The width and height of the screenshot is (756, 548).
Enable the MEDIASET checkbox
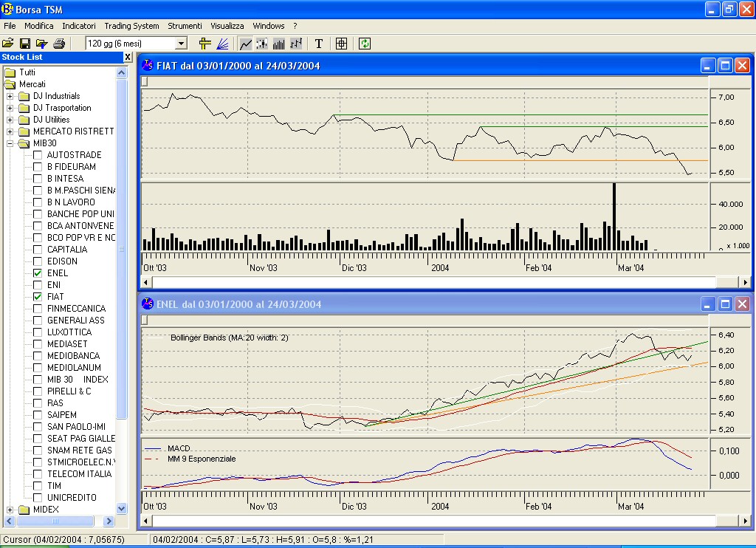click(x=38, y=344)
